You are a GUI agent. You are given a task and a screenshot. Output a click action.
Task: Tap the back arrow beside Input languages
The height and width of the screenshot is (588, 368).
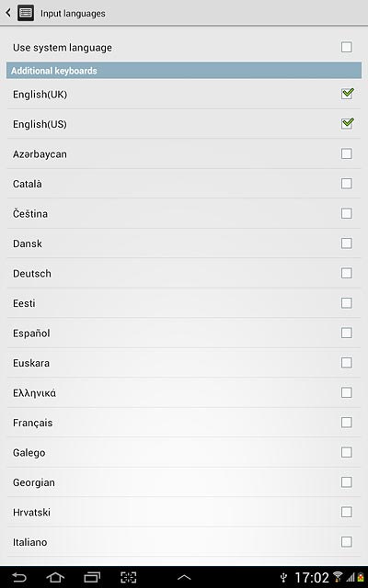pyautogui.click(x=8, y=13)
